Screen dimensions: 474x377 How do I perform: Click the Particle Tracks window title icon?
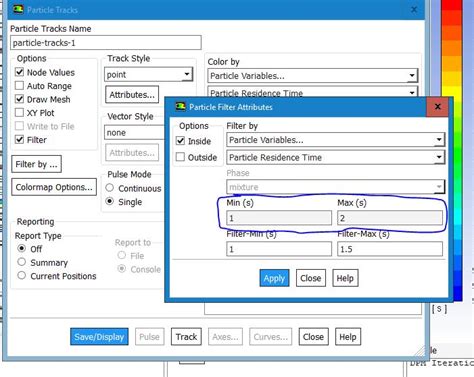[x=18, y=9]
